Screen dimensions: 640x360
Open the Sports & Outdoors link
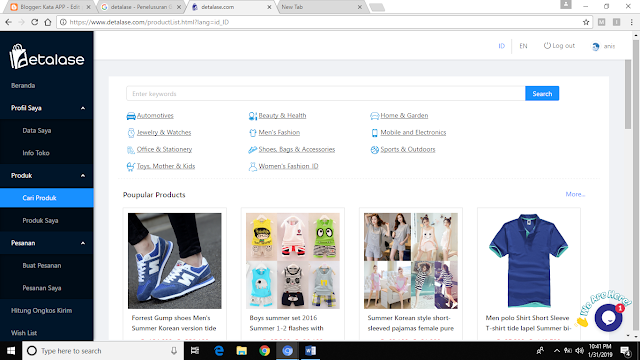tap(408, 149)
